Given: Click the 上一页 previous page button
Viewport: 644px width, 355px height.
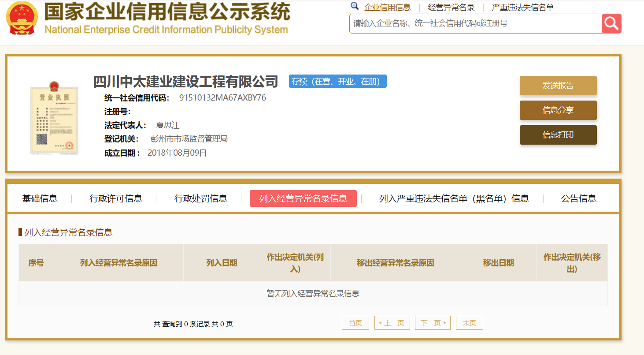Looking at the screenshot, I should [x=392, y=323].
